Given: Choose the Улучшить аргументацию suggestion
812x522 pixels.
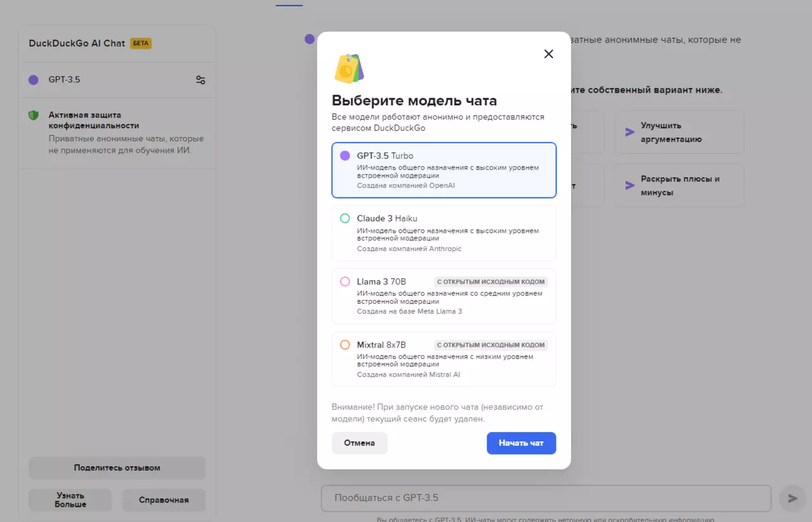Looking at the screenshot, I should pyautogui.click(x=679, y=133).
